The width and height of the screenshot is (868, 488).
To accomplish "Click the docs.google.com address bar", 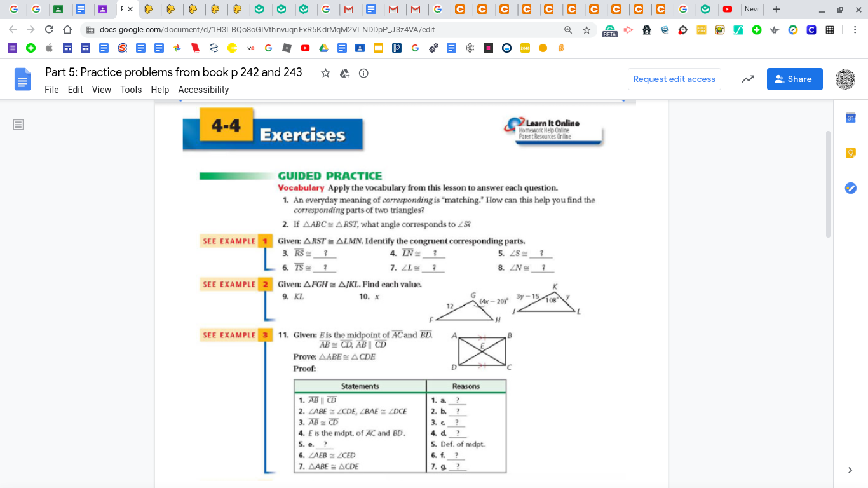I will [324, 29].
